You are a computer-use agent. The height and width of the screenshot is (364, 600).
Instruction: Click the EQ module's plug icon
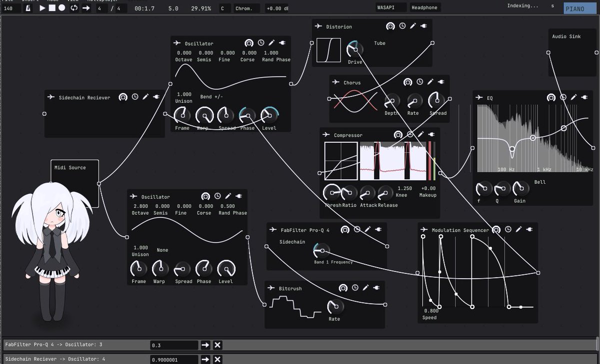point(584,97)
